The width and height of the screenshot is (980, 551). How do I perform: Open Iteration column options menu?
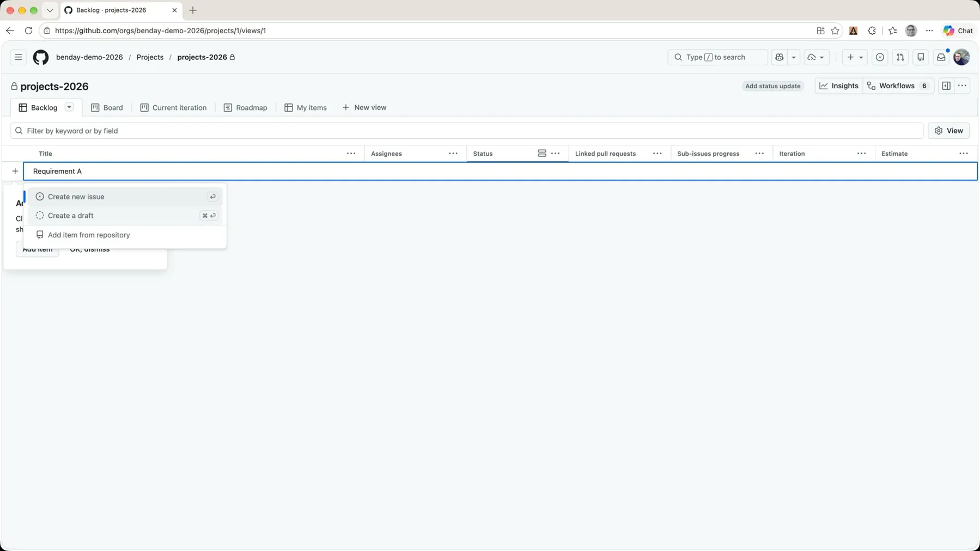(x=862, y=154)
